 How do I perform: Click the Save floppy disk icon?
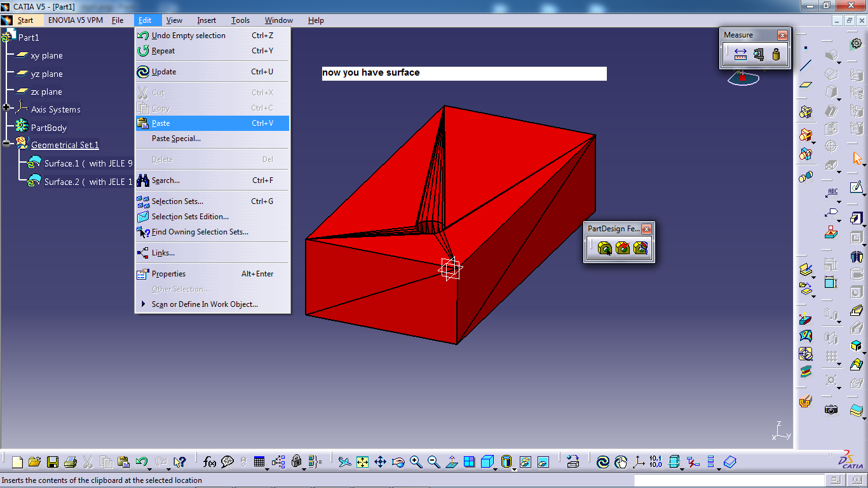(x=53, y=462)
